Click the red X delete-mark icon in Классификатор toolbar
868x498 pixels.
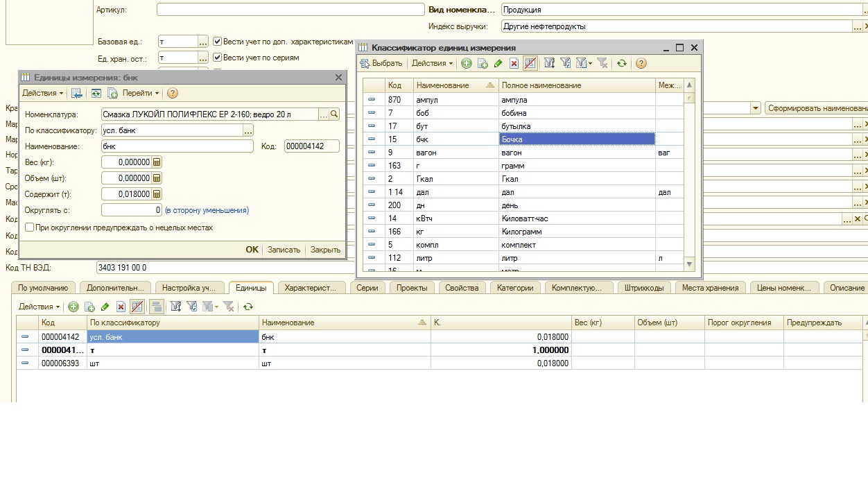[514, 63]
